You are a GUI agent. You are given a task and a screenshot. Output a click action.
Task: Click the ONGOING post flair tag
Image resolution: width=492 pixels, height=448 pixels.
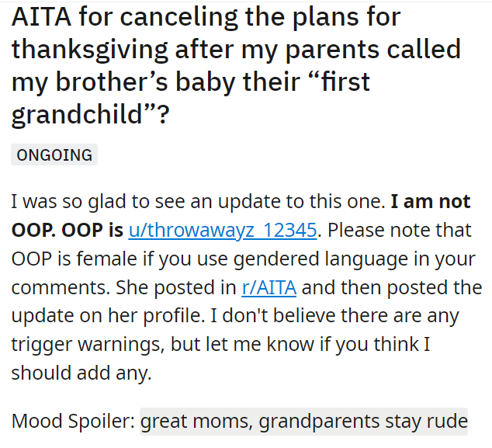coord(54,155)
